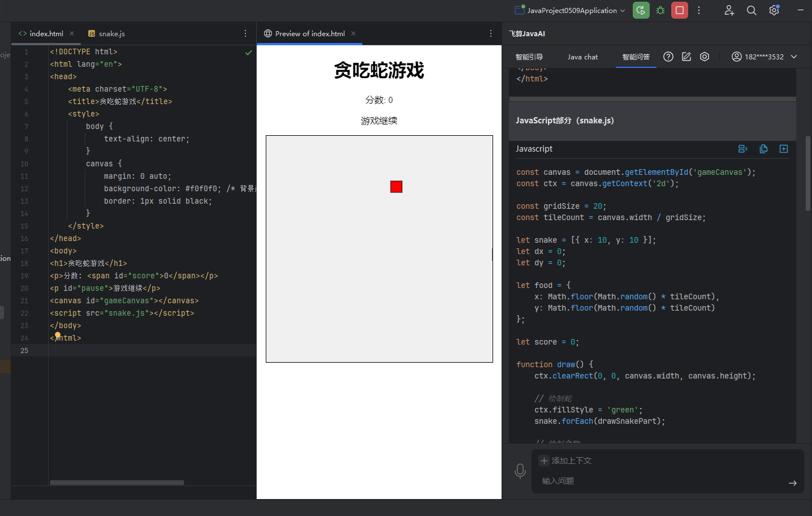Click the JavaAI panel vertical scrollbar
Screen dimensions: 812x516
click(808, 173)
